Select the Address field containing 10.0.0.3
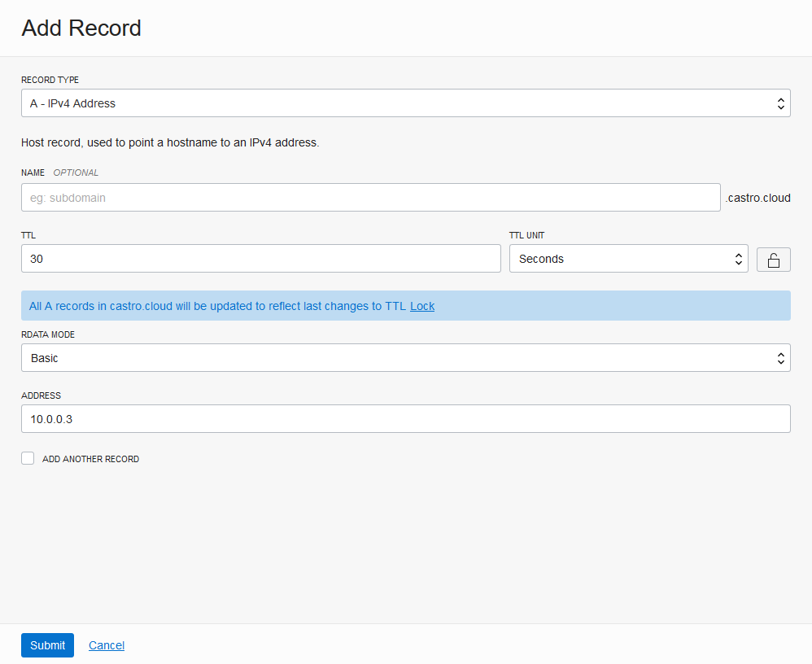This screenshot has width=812, height=664. pyautogui.click(x=405, y=419)
